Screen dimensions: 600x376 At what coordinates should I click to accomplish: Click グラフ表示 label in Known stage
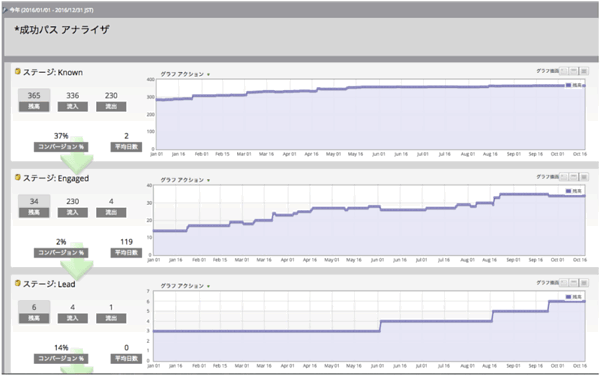(x=547, y=71)
